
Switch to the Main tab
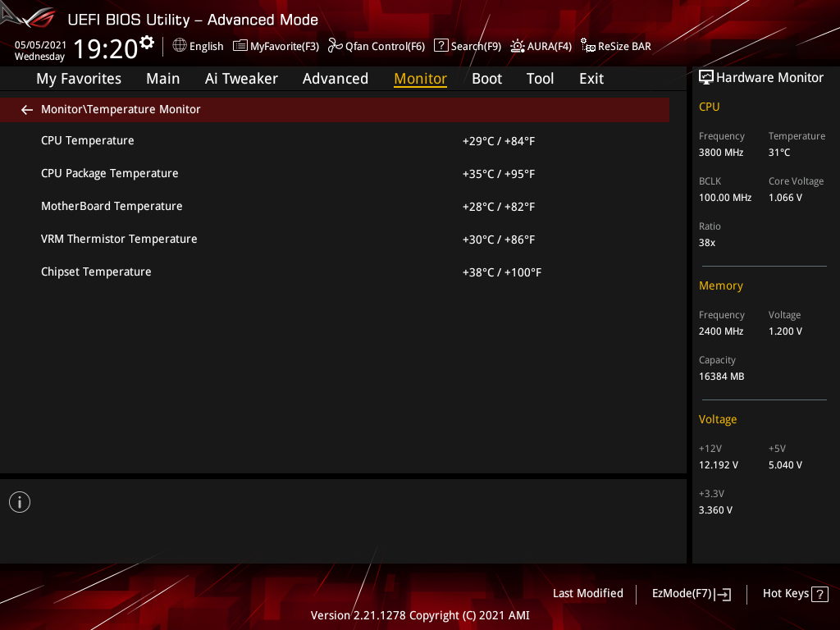[163, 79]
